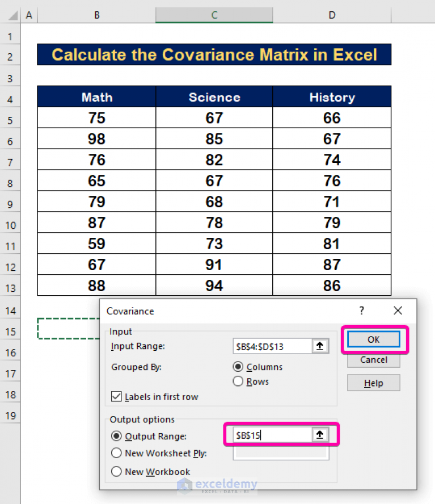Click the 'Math' header cell
The image size is (435, 504).
click(x=97, y=96)
